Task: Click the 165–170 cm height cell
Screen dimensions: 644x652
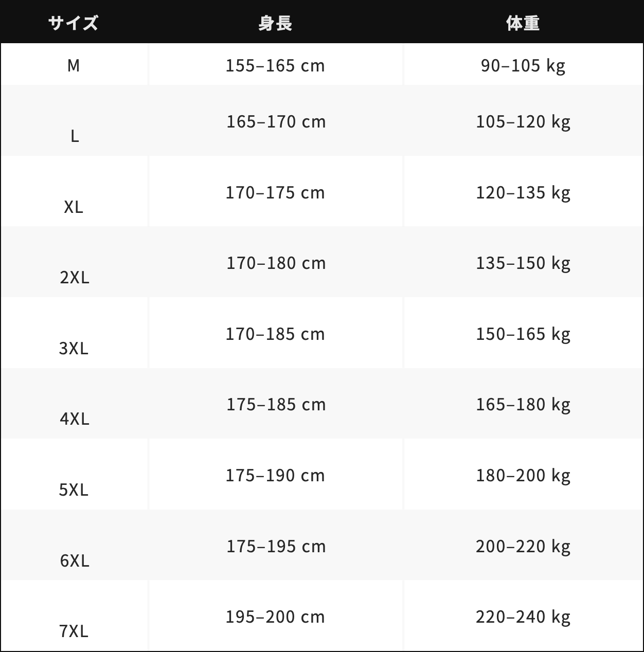Action: point(276,122)
